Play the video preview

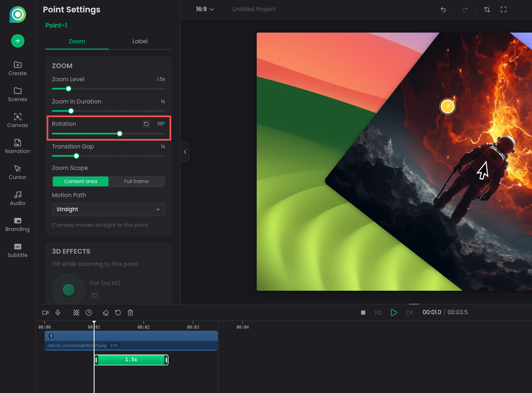coord(394,313)
